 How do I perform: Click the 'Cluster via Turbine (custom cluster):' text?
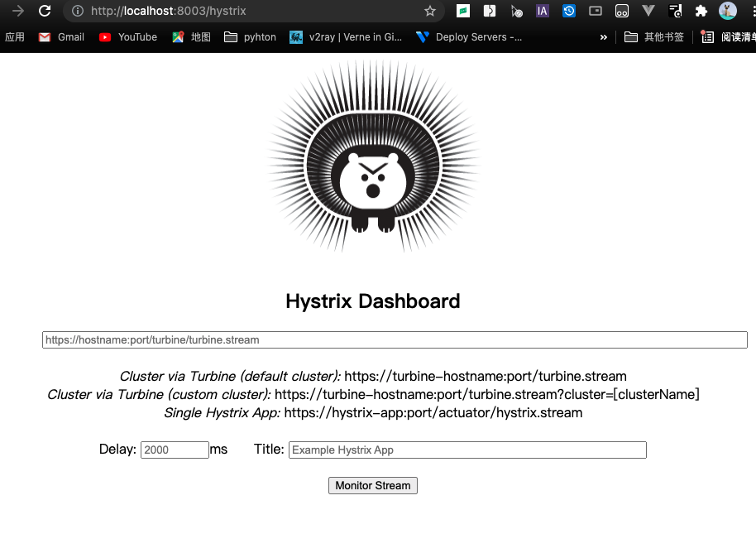pos(159,395)
